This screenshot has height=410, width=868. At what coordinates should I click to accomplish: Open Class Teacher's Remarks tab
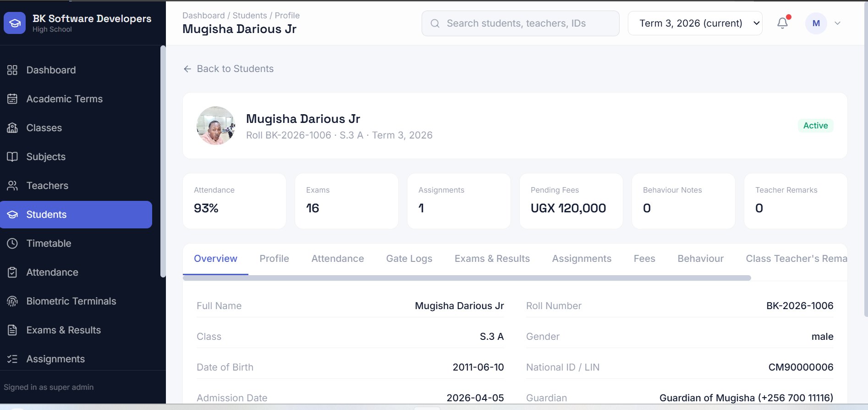tap(796, 259)
